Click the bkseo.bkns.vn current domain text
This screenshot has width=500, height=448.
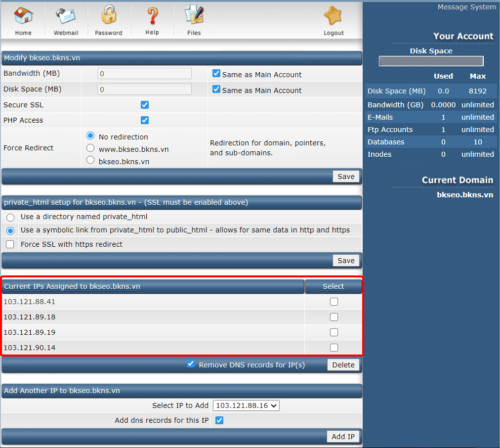[465, 195]
